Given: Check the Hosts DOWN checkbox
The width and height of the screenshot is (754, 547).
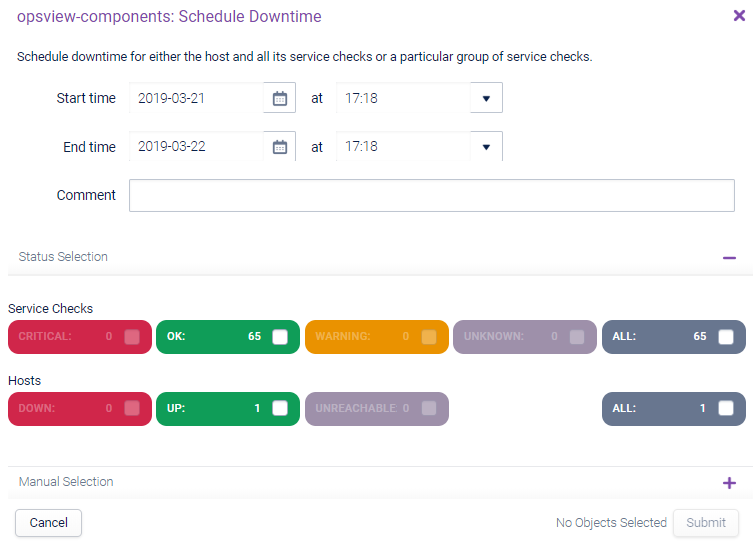Looking at the screenshot, I should point(132,408).
